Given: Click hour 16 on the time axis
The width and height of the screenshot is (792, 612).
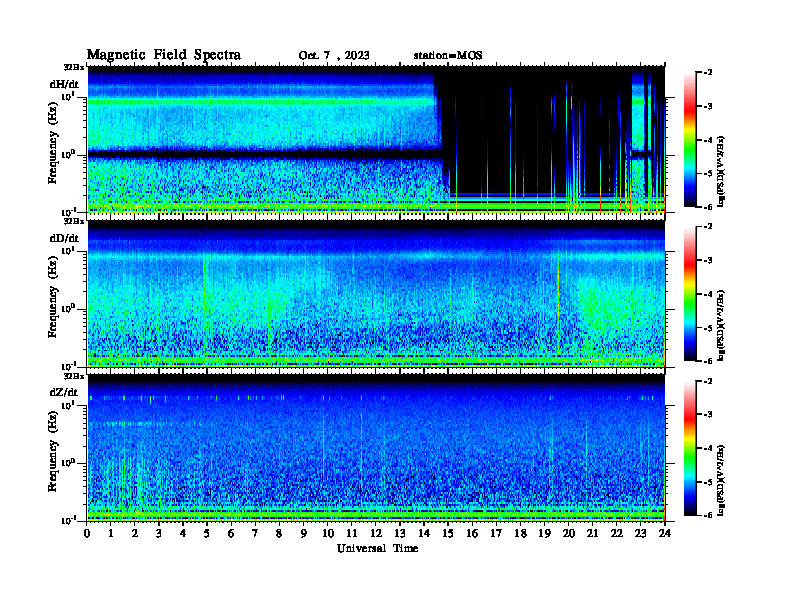Looking at the screenshot, I should point(472,533).
